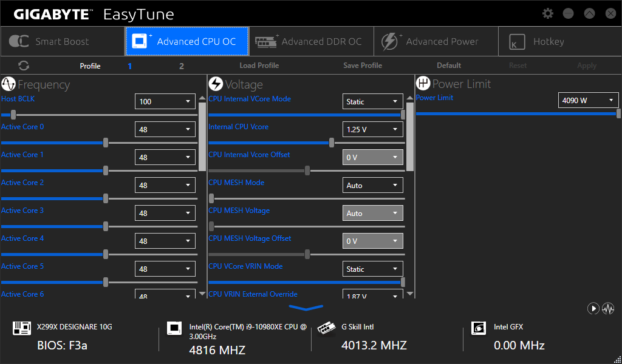The height and width of the screenshot is (364, 622).
Task: Open CPU MESH Voltage dropdown
Action: (372, 213)
